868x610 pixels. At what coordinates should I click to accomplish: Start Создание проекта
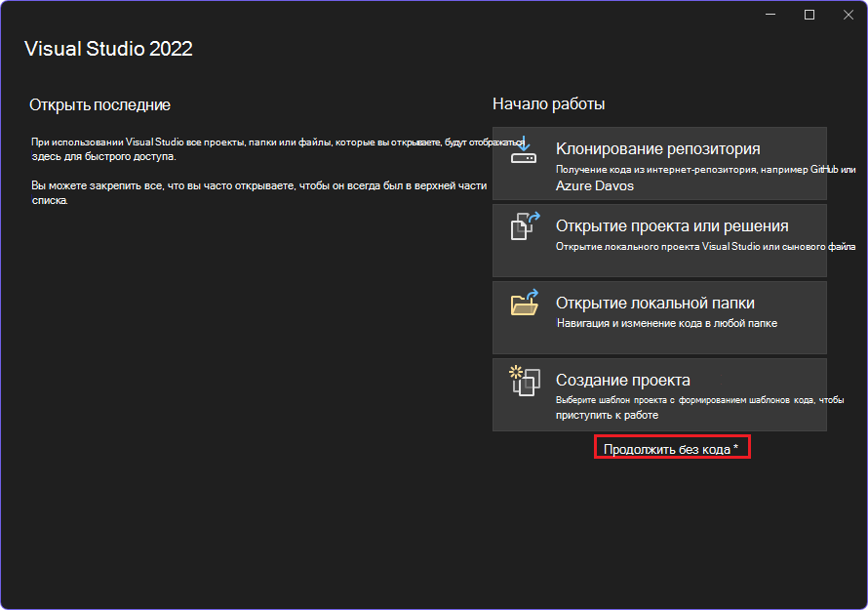click(659, 394)
